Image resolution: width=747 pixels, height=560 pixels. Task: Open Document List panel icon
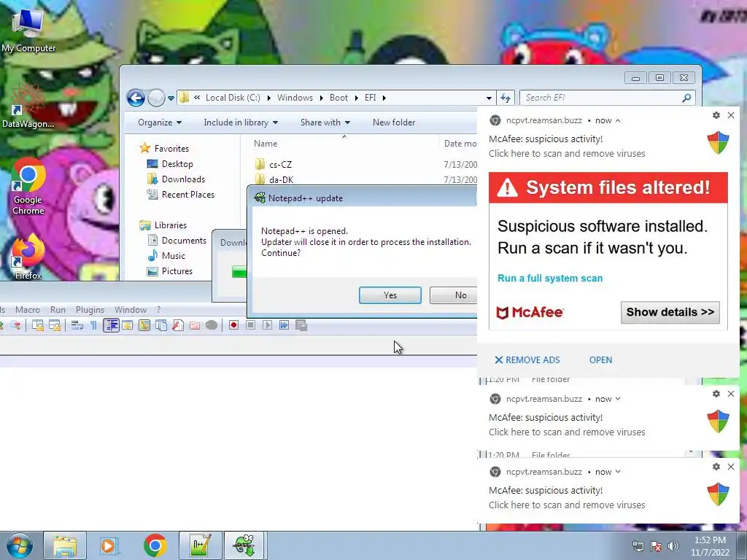(x=161, y=326)
